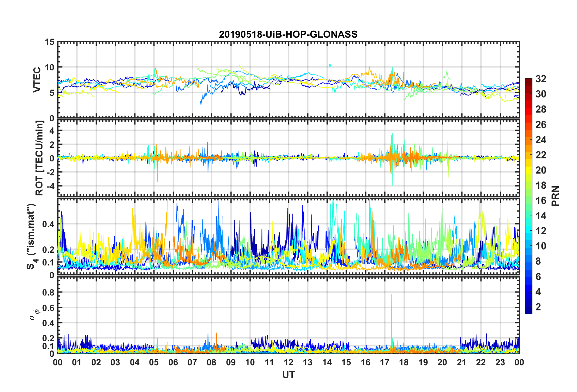The width and height of the screenshot is (577, 392).
Task: Click colorbar tick value 16
Action: (541, 200)
